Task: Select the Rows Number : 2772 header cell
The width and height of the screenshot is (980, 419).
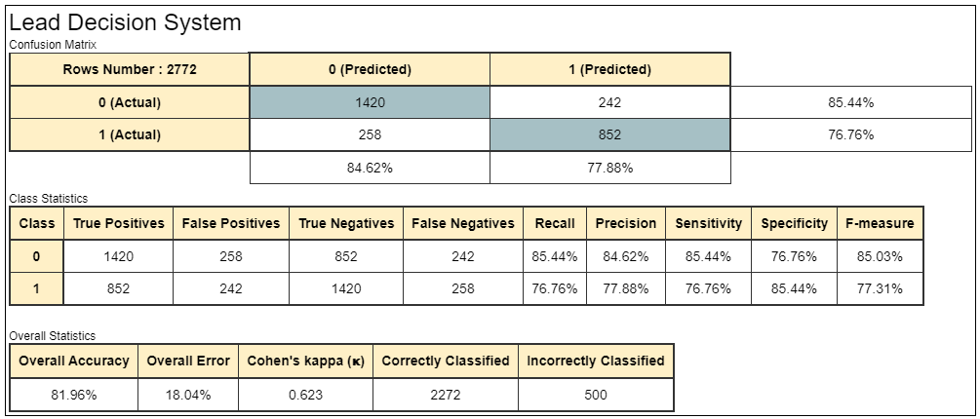Action: [129, 69]
